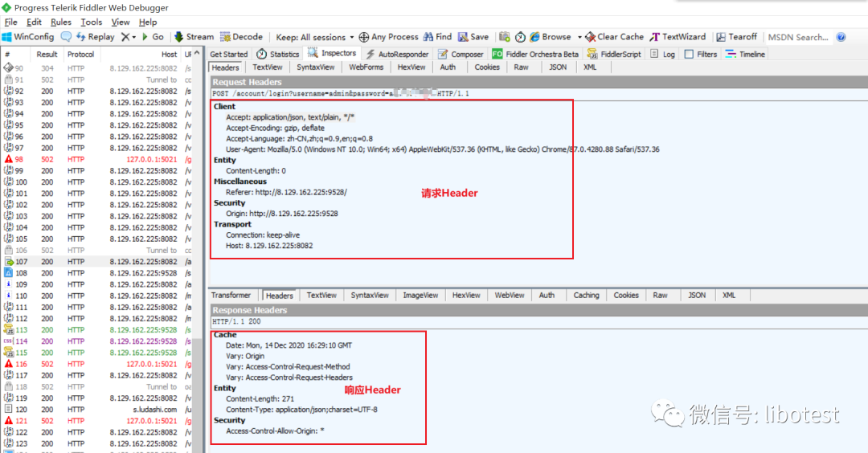Click the comment bubble toolbar icon
Screen dimensions: 868x453
click(x=66, y=37)
